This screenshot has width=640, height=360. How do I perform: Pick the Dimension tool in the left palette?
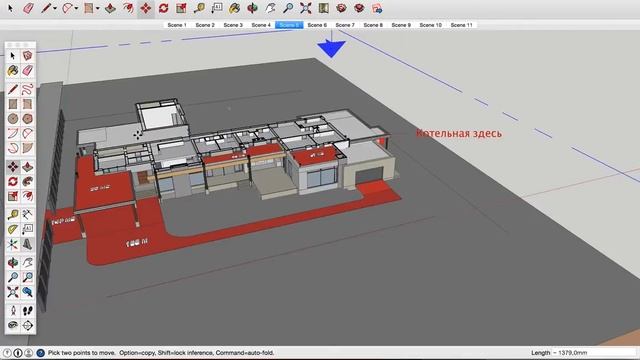pyautogui.click(x=27, y=214)
